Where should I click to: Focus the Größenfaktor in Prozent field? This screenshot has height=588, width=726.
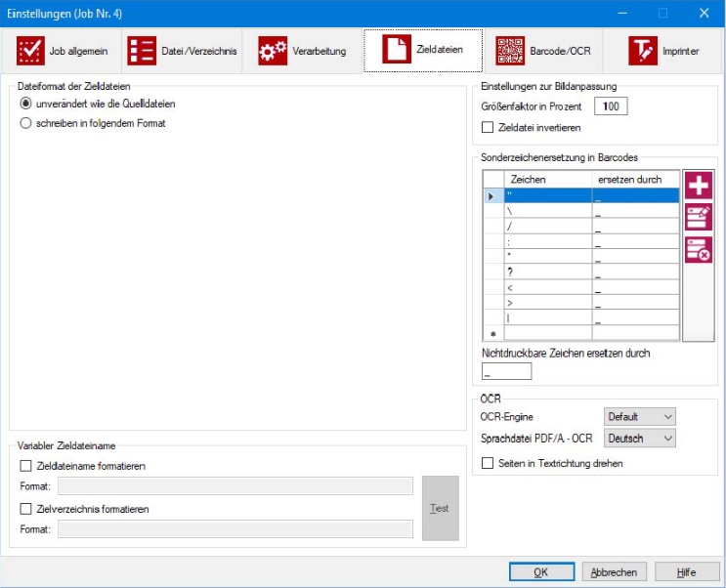point(611,106)
